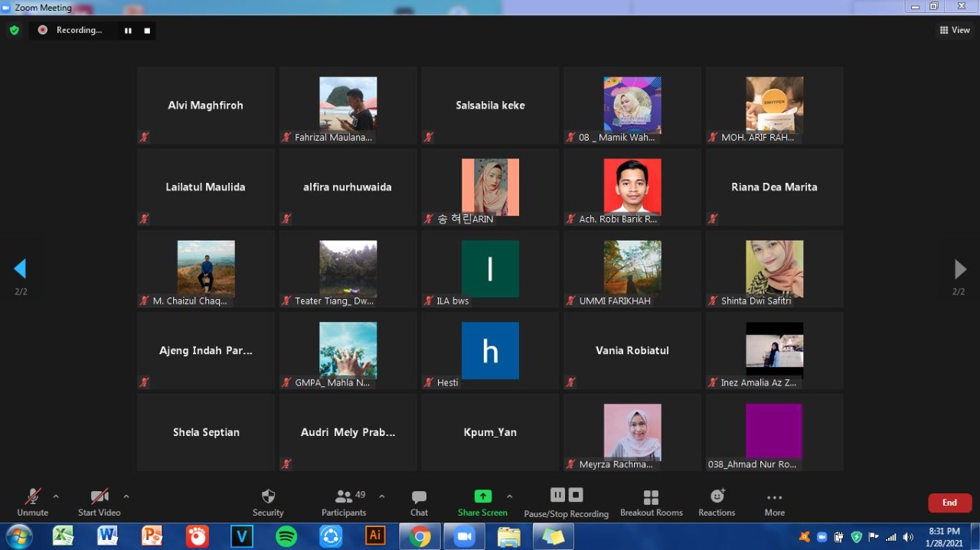Image resolution: width=980 pixels, height=550 pixels.
Task: Go to previous gallery page arrow
Action: pos(20,268)
